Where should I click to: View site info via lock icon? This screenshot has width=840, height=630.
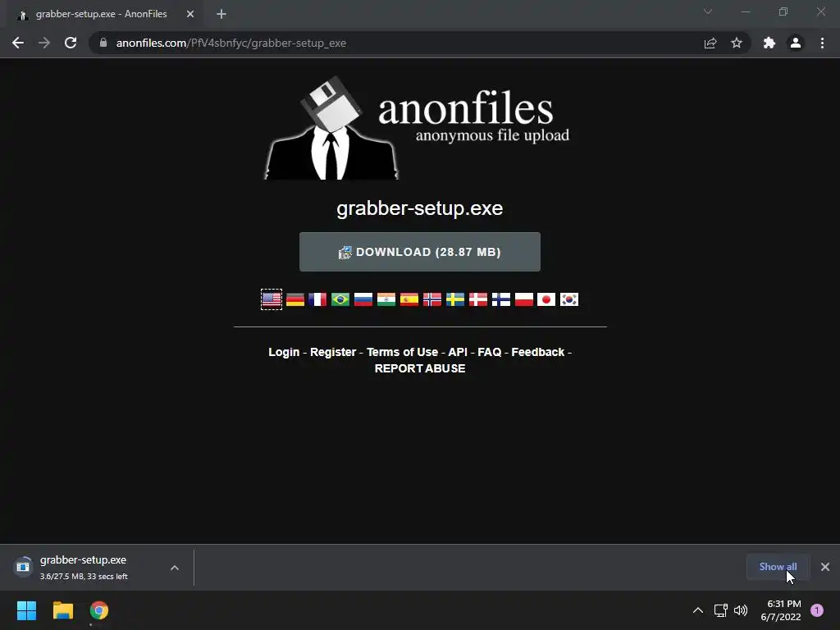103,43
